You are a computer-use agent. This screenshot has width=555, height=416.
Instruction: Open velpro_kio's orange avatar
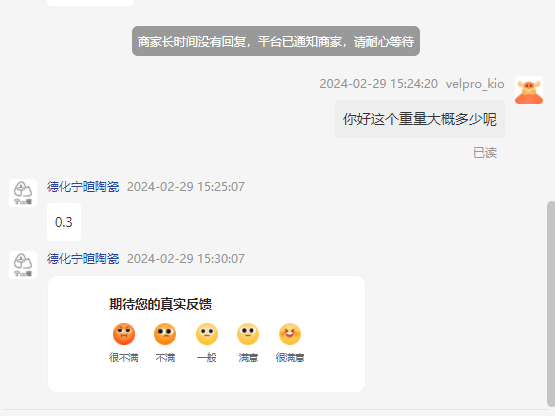[529, 90]
